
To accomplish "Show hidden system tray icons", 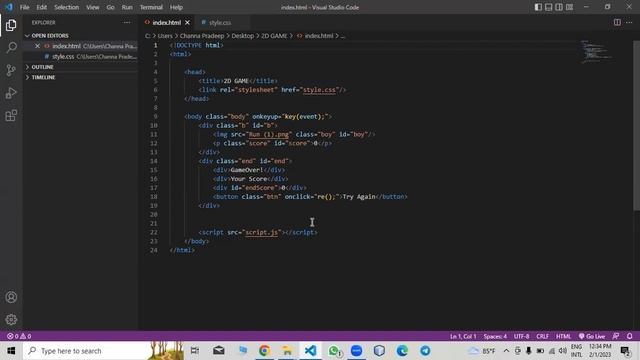I will (506, 351).
